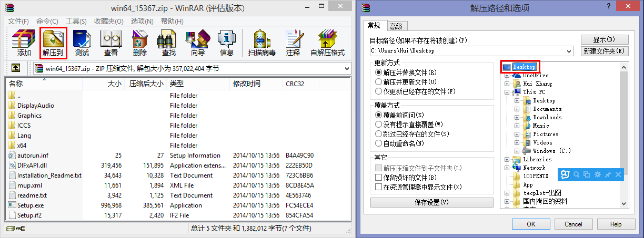This screenshot has width=644, height=238.
Task: Click the search icon on floating blue toolbar
Action: [x=577, y=174]
